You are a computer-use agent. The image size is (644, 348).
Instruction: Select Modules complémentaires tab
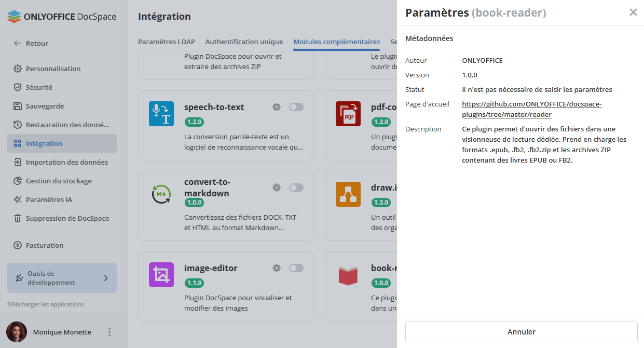(x=337, y=42)
